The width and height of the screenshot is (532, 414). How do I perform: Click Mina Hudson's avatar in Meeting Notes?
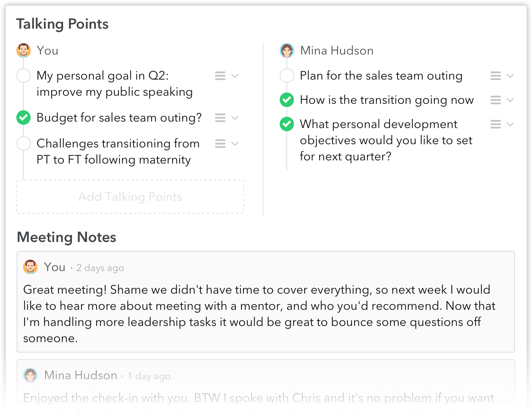[x=30, y=375]
